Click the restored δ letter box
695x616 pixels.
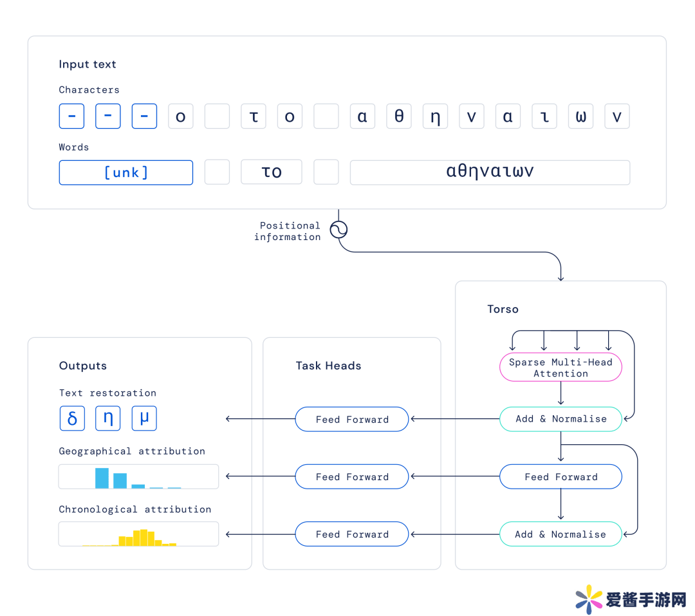72,418
